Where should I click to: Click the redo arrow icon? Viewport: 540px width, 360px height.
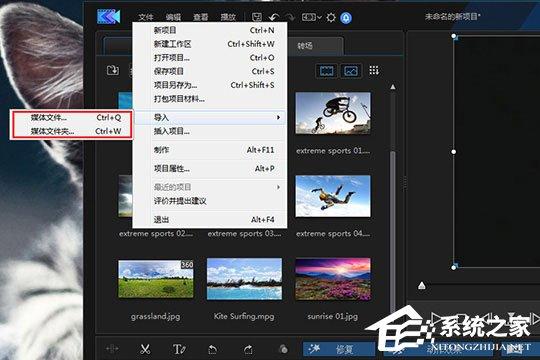pyautogui.click(x=290, y=17)
